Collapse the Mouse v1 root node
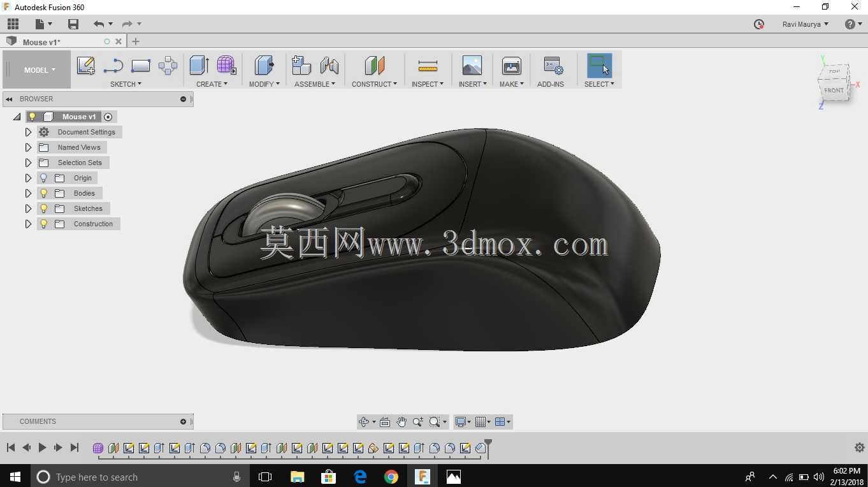 coord(17,117)
